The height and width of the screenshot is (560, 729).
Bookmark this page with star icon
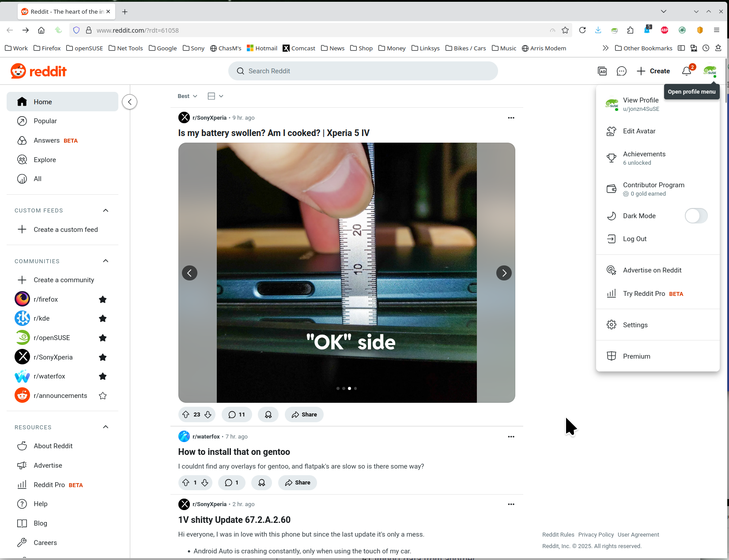coord(565,30)
